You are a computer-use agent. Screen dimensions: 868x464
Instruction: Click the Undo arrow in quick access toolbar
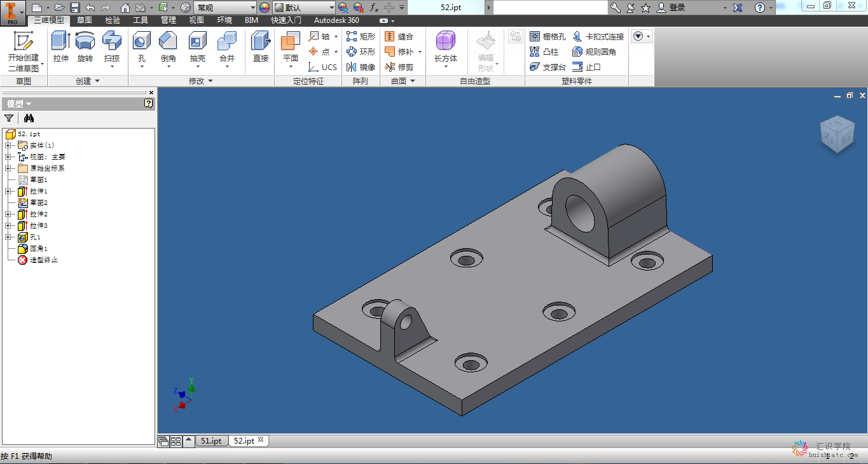pos(90,8)
